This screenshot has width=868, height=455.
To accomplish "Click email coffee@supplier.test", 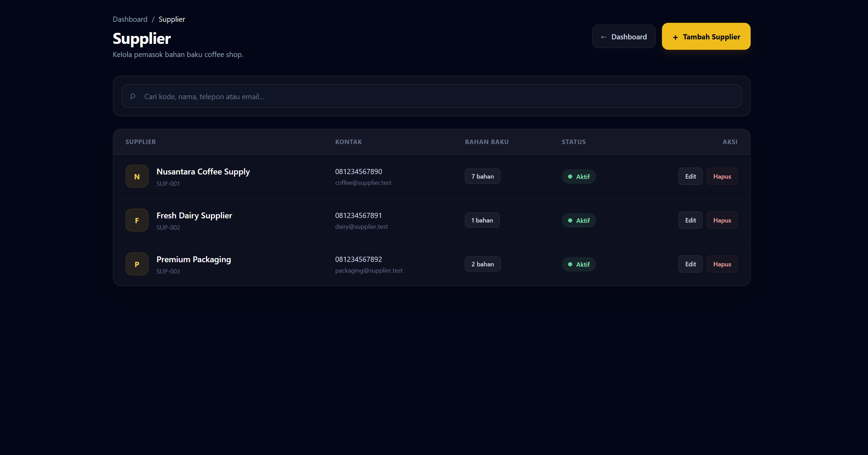I will tap(363, 183).
